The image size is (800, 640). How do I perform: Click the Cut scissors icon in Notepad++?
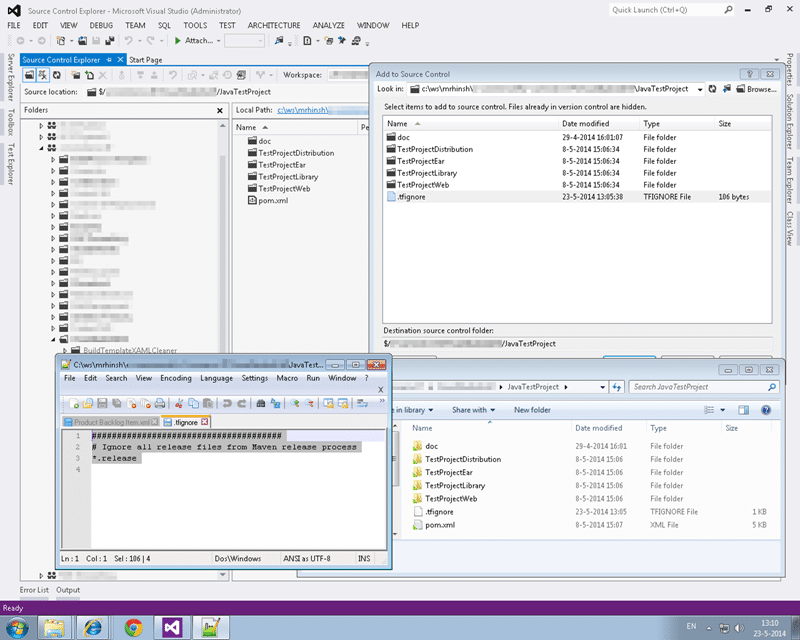point(179,404)
